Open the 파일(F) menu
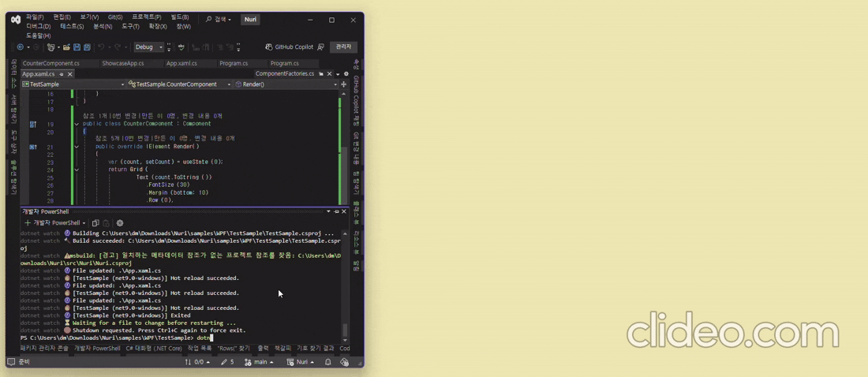Image resolution: width=868 pixels, height=377 pixels. tap(35, 17)
